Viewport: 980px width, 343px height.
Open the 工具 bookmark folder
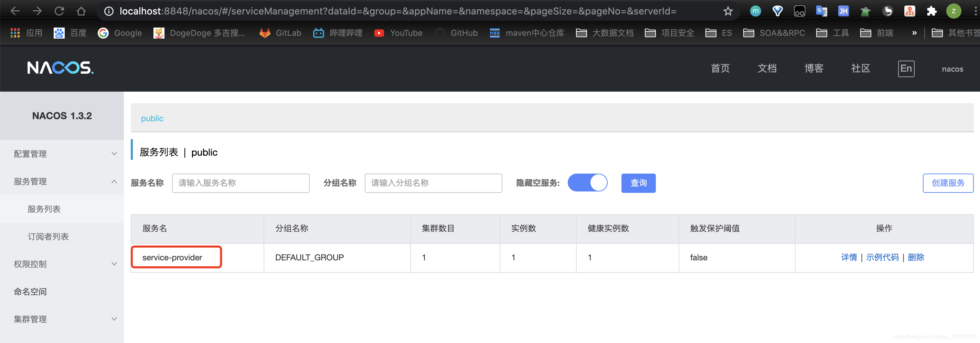pos(832,33)
